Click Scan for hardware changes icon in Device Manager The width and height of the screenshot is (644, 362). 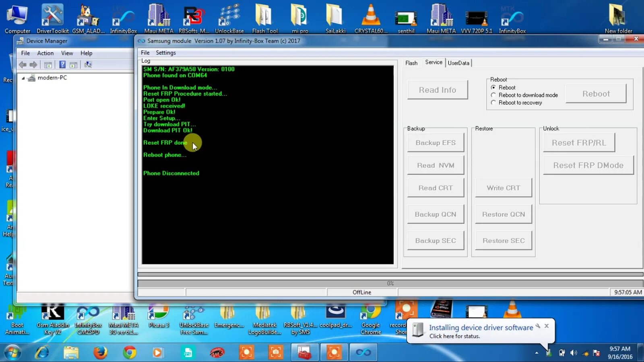pos(88,65)
